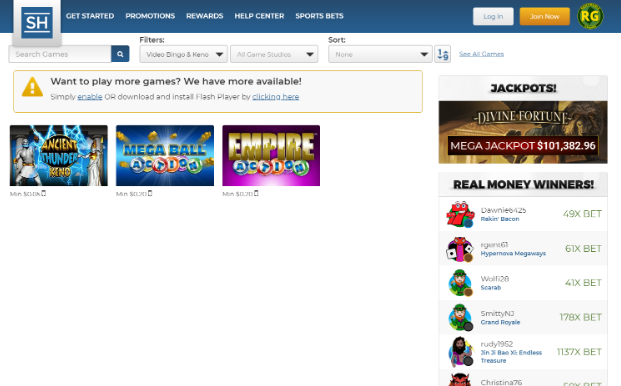621x386 pixels.
Task: Open the Video Bingo & Keno filter dropdown
Action: (x=183, y=54)
